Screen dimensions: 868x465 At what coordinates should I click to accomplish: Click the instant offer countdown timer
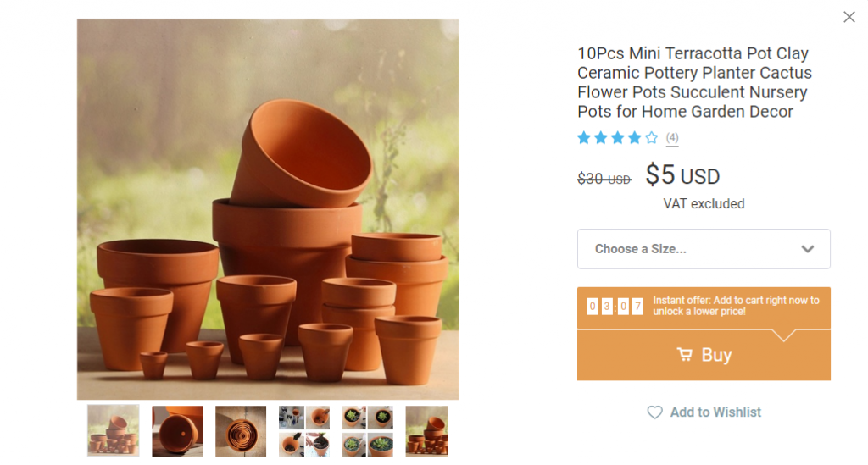(615, 306)
